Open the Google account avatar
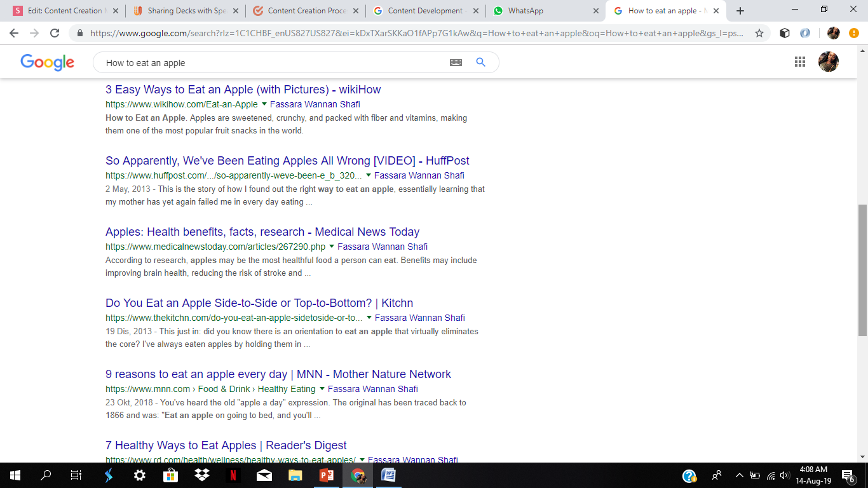Screen dimensions: 868x488 tap(829, 62)
